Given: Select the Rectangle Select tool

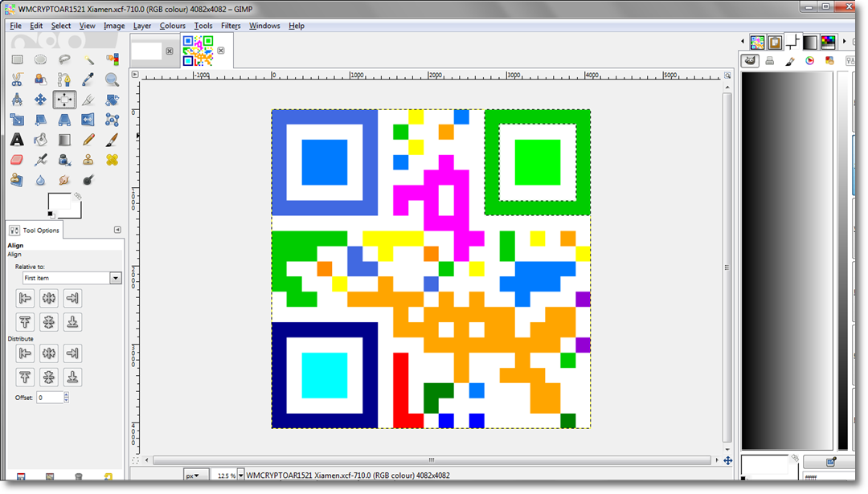Looking at the screenshot, I should (17, 59).
